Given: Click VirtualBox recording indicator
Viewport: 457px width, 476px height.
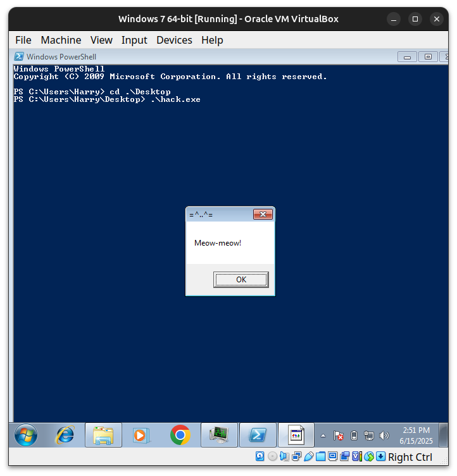Looking at the screenshot, I should pyautogui.click(x=344, y=456).
